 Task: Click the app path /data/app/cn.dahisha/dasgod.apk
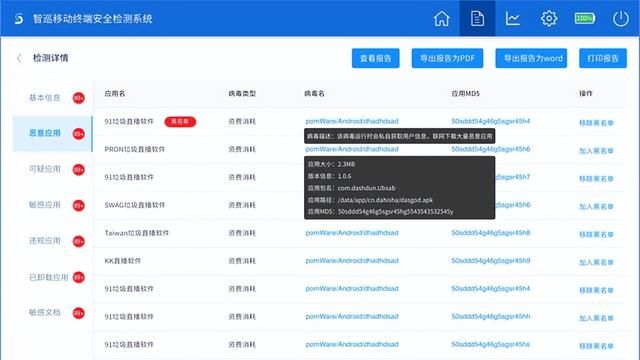pyautogui.click(x=385, y=200)
